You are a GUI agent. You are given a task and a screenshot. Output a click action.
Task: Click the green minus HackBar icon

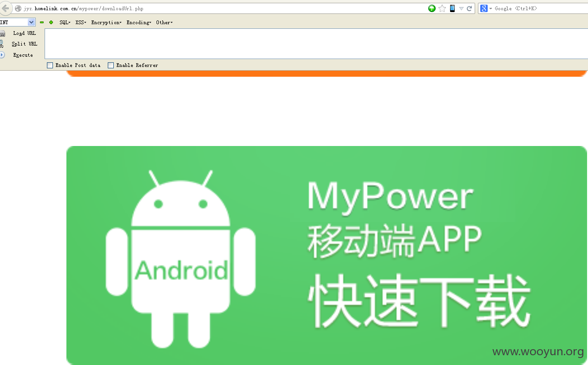pyautogui.click(x=42, y=22)
